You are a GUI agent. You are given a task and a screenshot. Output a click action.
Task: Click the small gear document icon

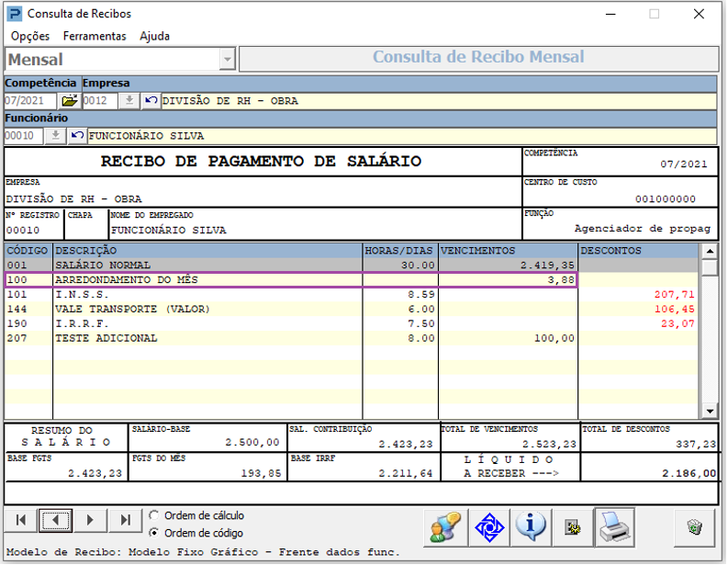pyautogui.click(x=573, y=527)
